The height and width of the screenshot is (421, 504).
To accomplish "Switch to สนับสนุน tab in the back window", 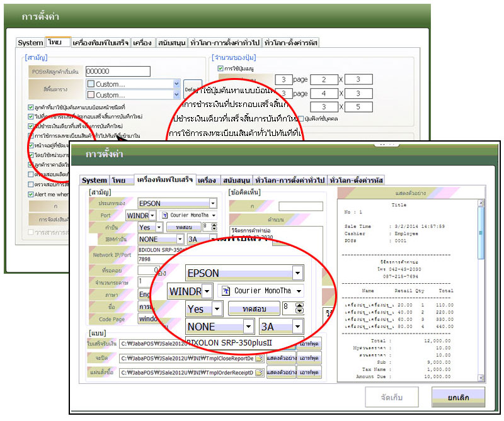I will click(x=171, y=43).
